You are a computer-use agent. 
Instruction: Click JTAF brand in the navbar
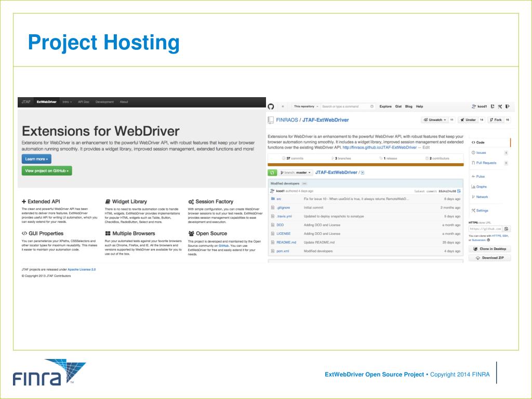click(26, 102)
